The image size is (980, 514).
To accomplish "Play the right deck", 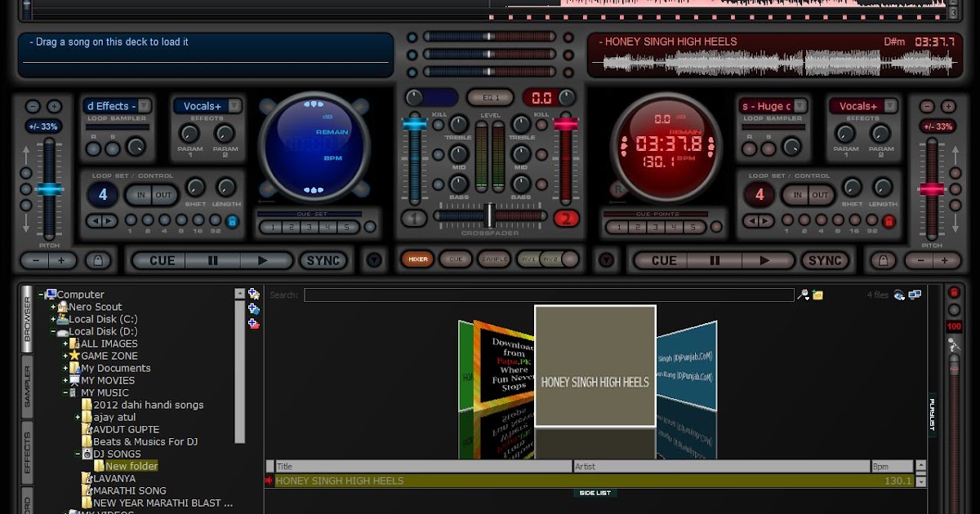I will coord(764,260).
